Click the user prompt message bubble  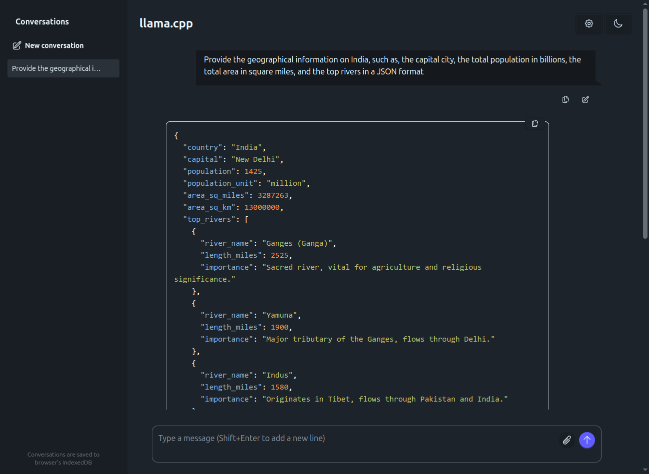(x=395, y=66)
